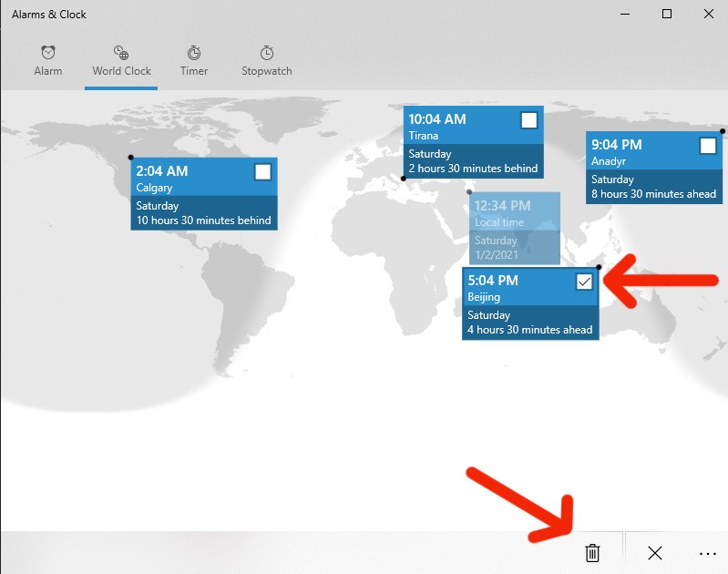Click the Local time card

tap(514, 228)
